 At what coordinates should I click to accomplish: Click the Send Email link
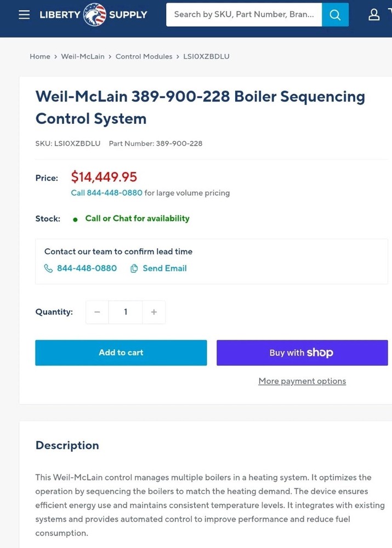[x=165, y=268]
